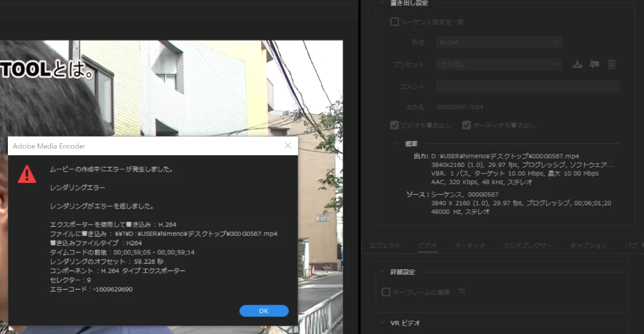Screen dimensions: 644x334
Task: Click the Adobe Media Encoder dialog title
Action: coord(49,146)
